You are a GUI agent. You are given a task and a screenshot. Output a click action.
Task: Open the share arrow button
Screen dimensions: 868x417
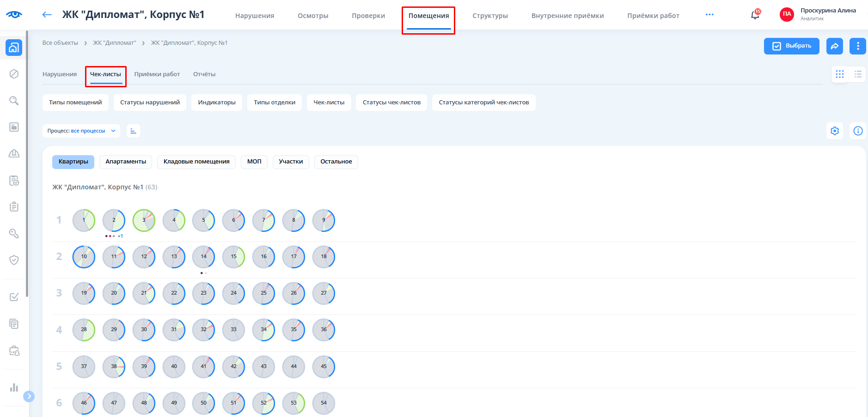pos(834,46)
